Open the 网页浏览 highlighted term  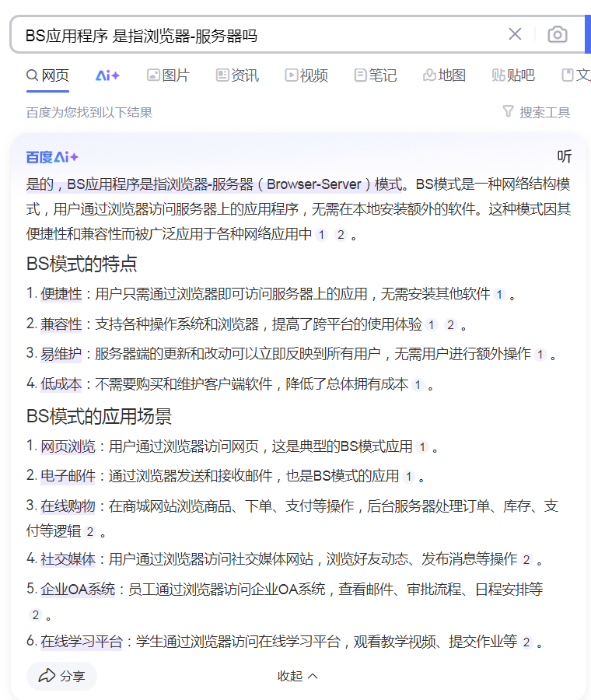[68, 446]
